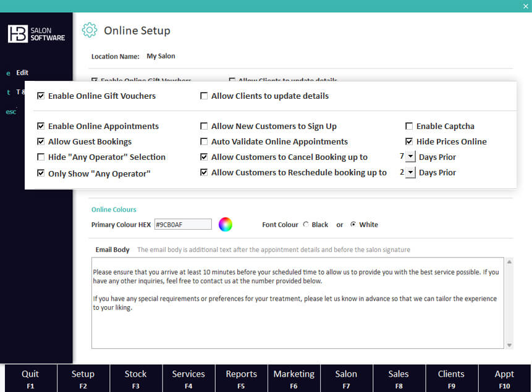Viewport: 532px width, 392px height.
Task: Open the cancel booking Days Prior dropdown
Action: pyautogui.click(x=410, y=157)
